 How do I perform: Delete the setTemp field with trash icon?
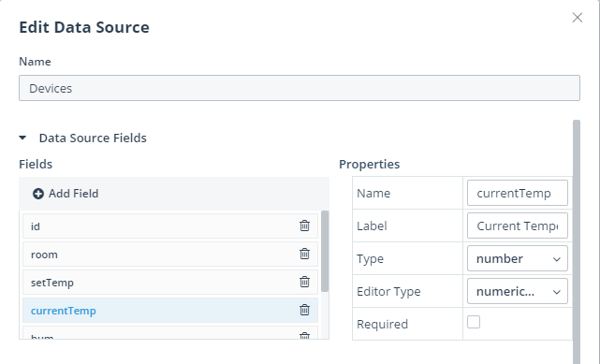(x=304, y=282)
